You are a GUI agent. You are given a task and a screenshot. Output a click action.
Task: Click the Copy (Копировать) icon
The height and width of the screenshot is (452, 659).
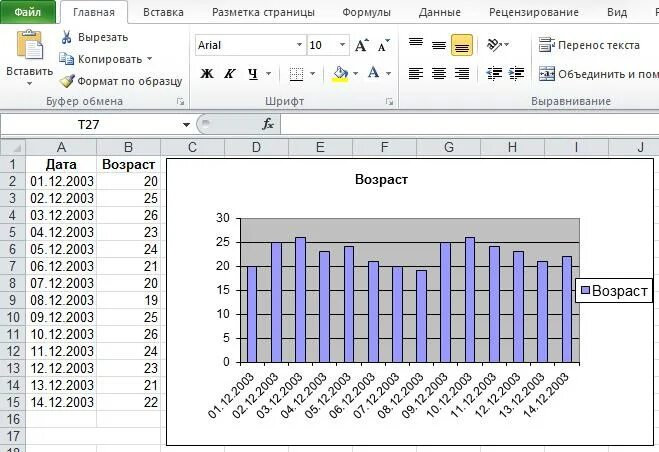(x=66, y=59)
